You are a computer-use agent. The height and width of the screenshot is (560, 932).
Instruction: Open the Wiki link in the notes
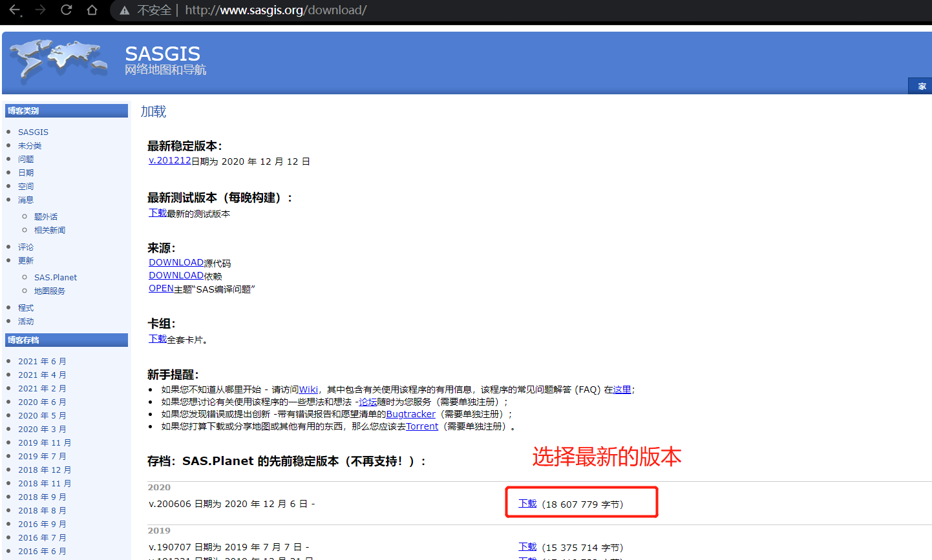coord(308,389)
